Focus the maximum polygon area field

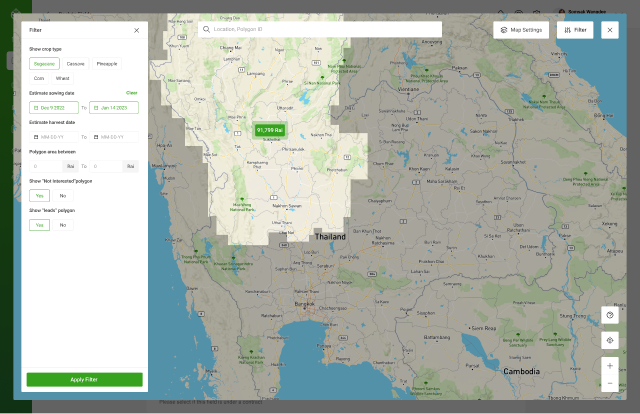(x=106, y=166)
